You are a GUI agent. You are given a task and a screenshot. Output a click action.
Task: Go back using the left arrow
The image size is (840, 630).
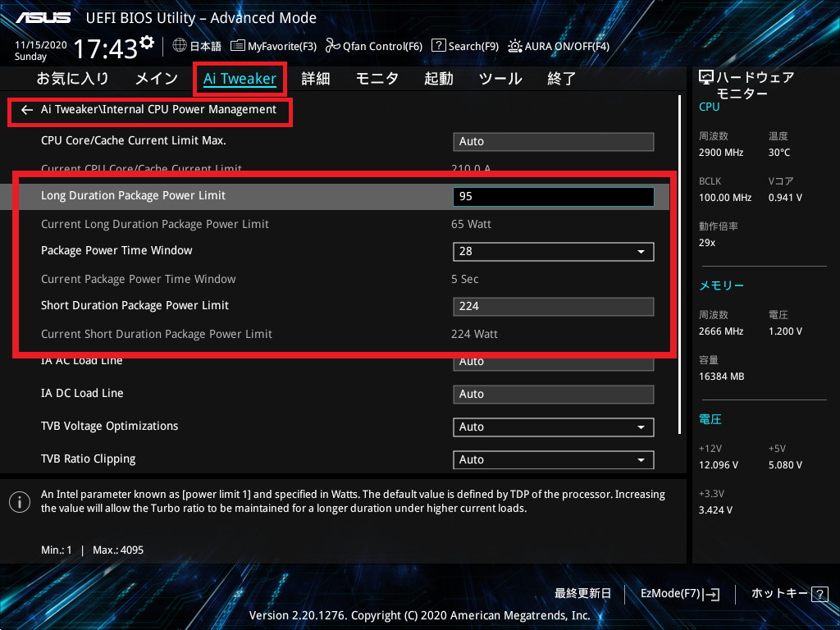(27, 110)
